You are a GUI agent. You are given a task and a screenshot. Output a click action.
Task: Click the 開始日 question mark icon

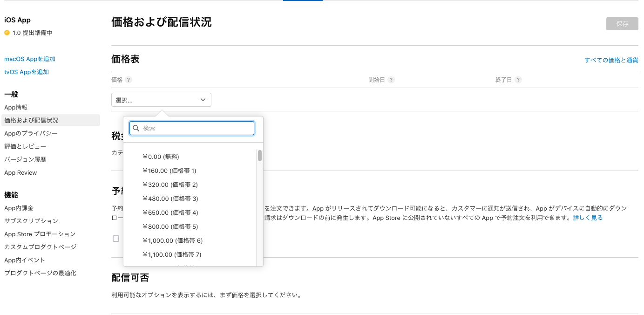391,80
